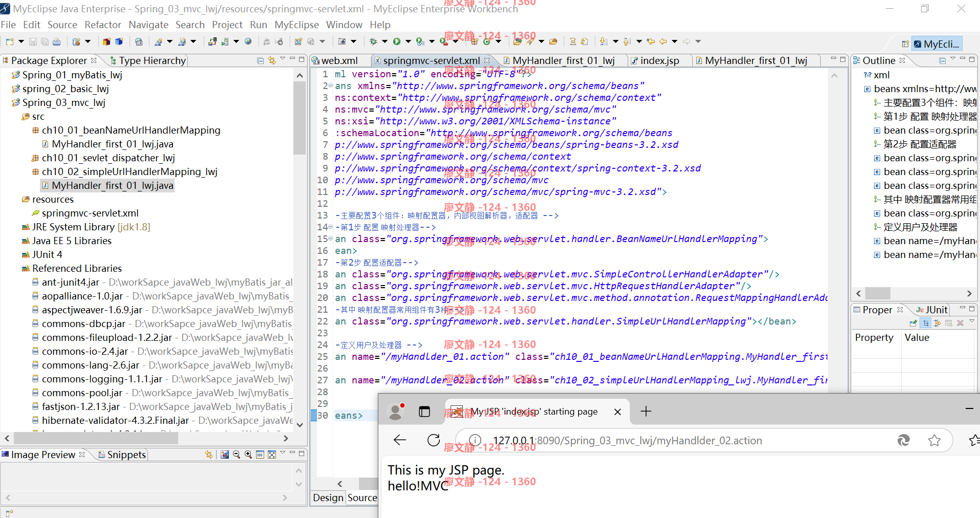Click the green Run button icon
This screenshot has width=980, height=518.
coord(397,41)
